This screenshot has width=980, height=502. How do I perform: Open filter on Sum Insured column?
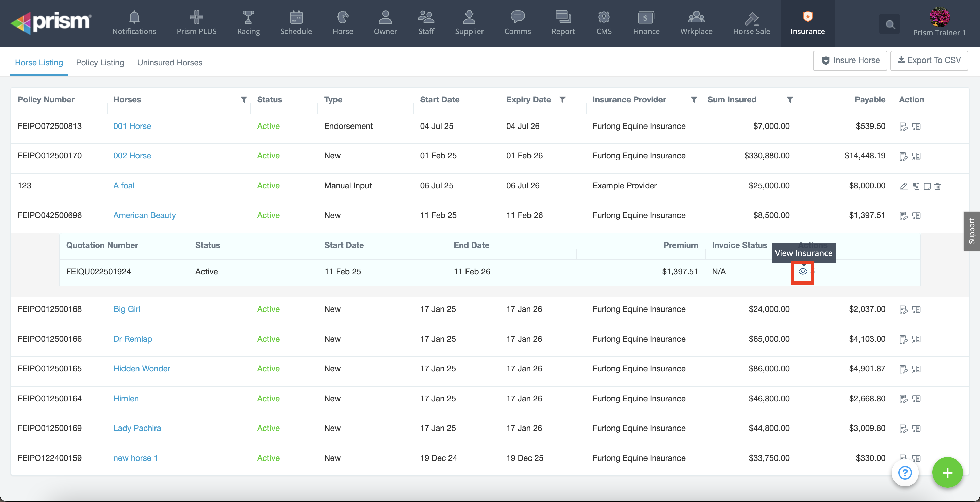coord(790,100)
